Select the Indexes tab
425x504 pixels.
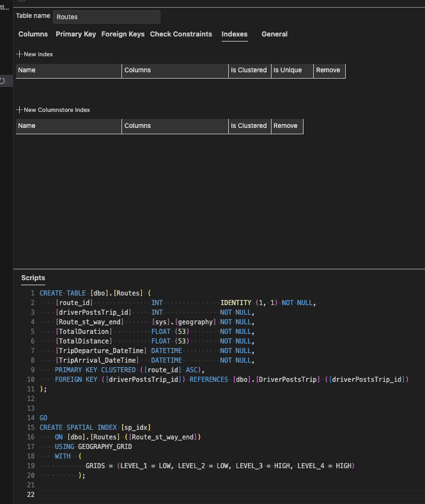click(x=235, y=34)
